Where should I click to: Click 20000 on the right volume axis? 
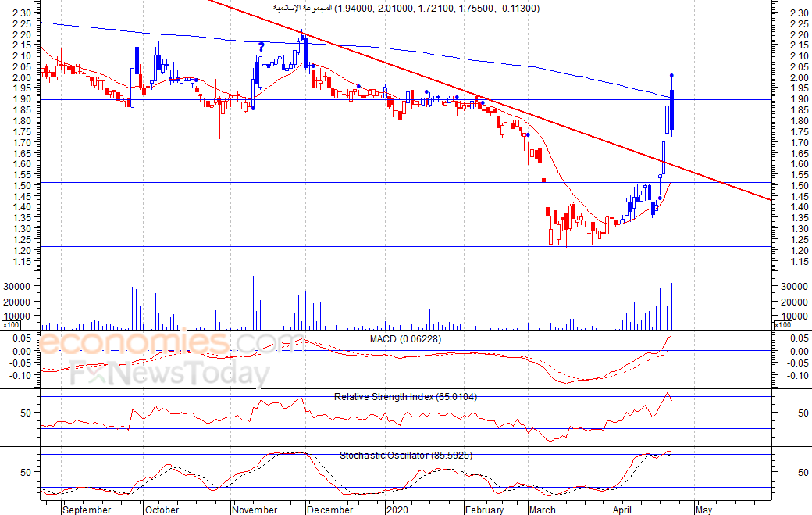[x=794, y=302]
